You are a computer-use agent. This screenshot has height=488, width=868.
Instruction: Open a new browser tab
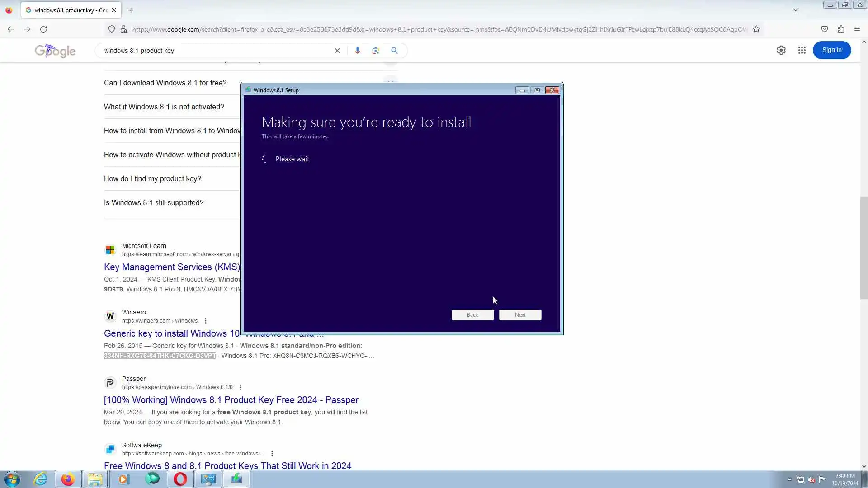pyautogui.click(x=131, y=10)
